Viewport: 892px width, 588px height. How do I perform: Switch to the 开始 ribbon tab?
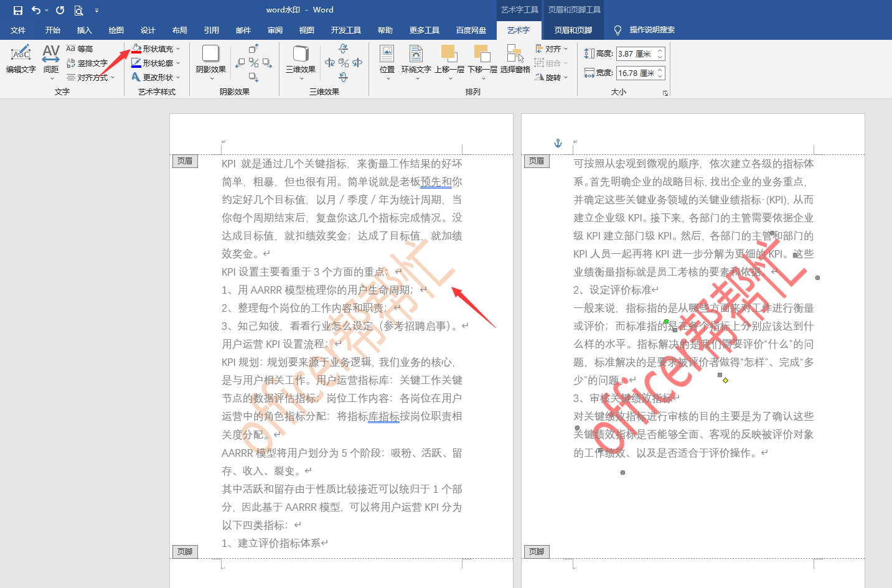pos(52,29)
